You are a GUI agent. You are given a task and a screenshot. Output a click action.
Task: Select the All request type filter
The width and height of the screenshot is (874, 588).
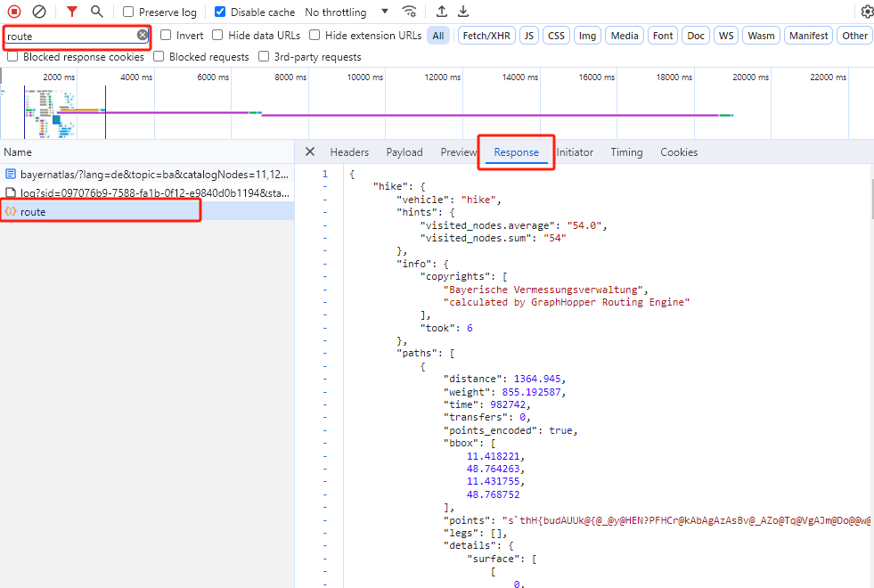(438, 36)
